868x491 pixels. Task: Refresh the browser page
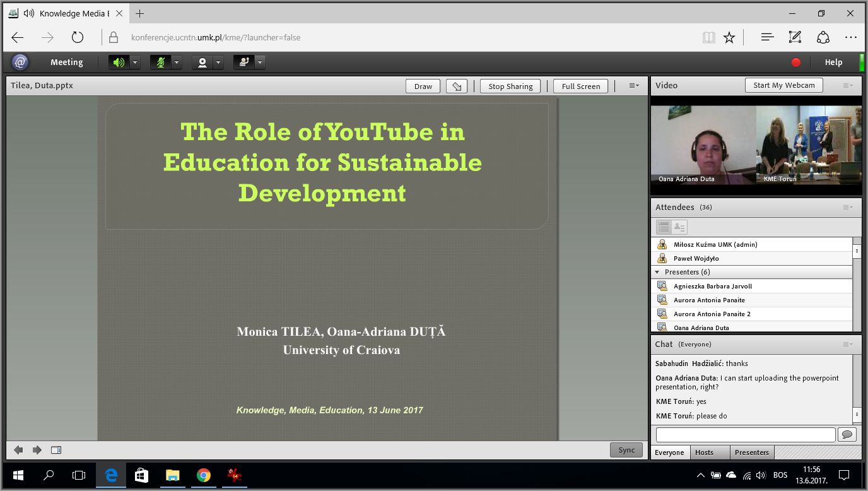(78, 37)
